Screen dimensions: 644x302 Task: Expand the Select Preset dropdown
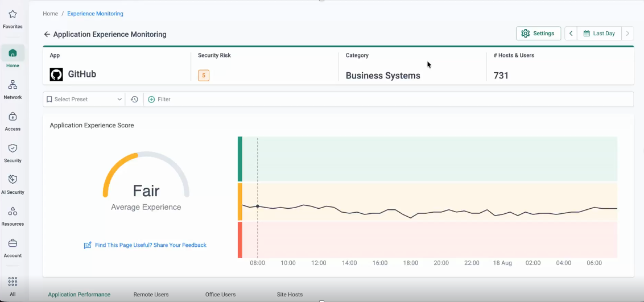(x=84, y=100)
